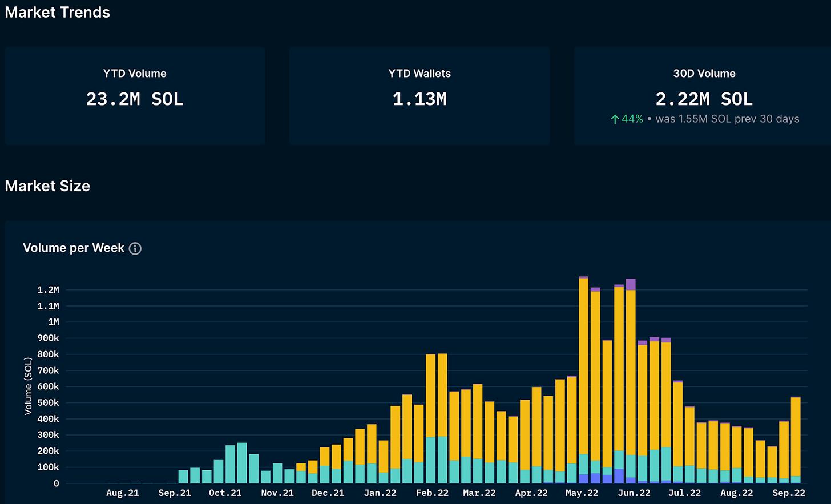This screenshot has width=831, height=504.
Task: Click the Aug.21 x-axis label
Action: [x=122, y=493]
